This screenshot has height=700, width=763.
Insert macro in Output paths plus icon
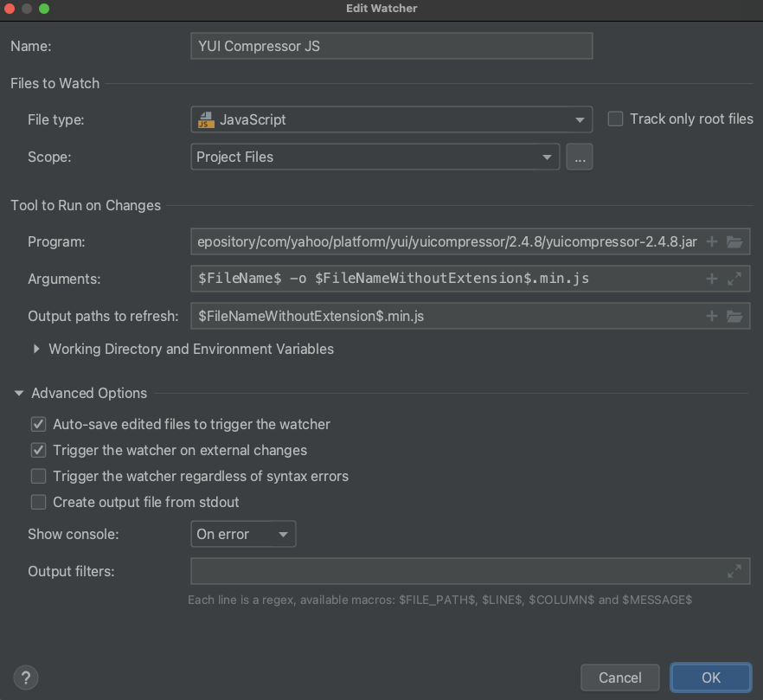click(x=711, y=316)
